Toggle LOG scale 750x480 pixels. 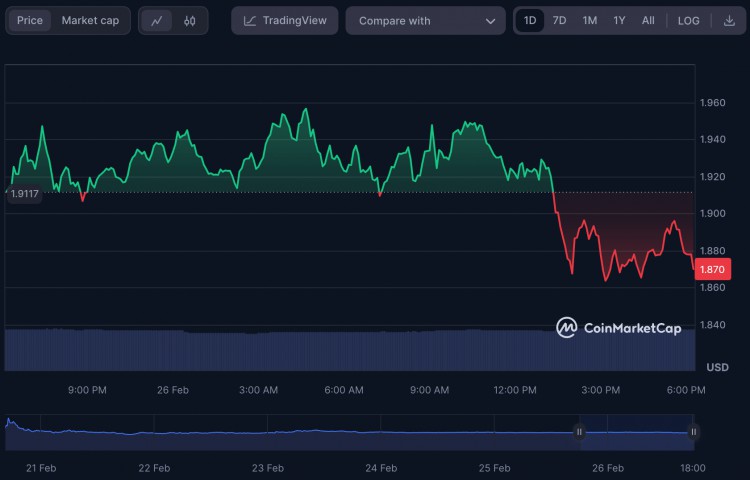[x=688, y=21]
